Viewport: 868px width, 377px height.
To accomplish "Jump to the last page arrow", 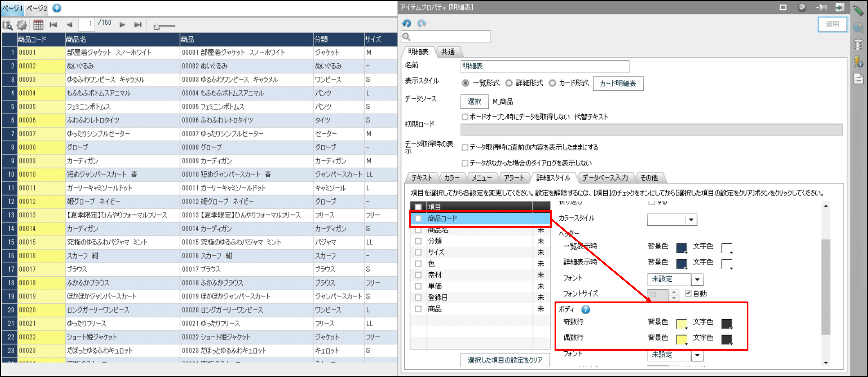I will coord(138,25).
